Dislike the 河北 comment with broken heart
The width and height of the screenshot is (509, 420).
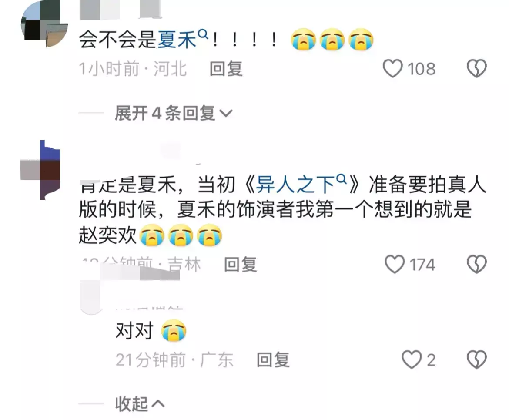coord(476,68)
